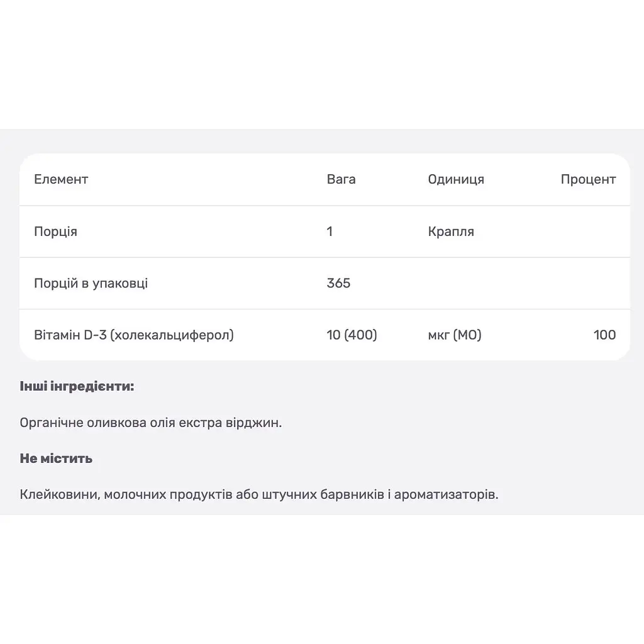Screen dimensions: 644x644
Task: Select the Порція row label
Action: pos(55,231)
